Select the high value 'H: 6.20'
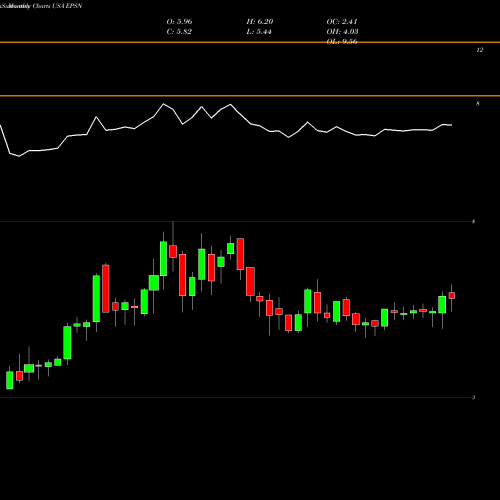The width and height of the screenshot is (500, 500). [260, 22]
